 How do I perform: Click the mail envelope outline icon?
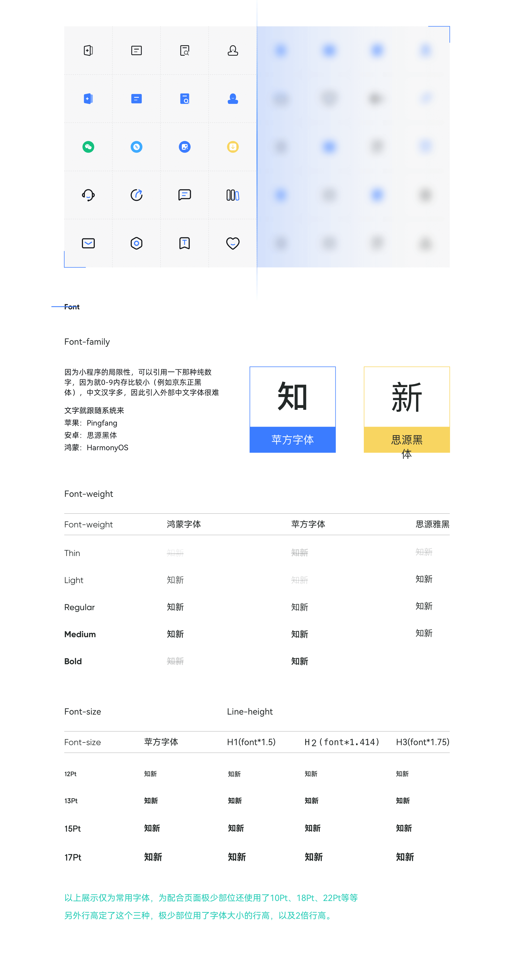coord(88,243)
